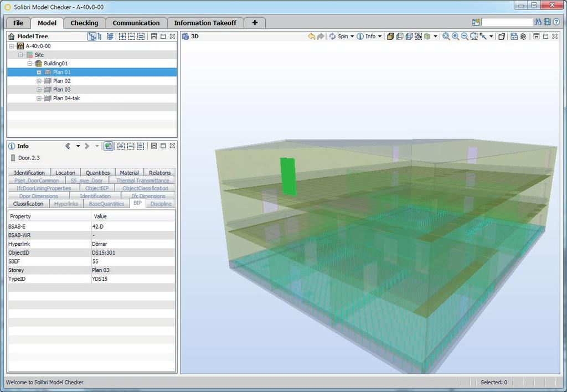Open the Spin mode dropdown arrow

pyautogui.click(x=352, y=36)
